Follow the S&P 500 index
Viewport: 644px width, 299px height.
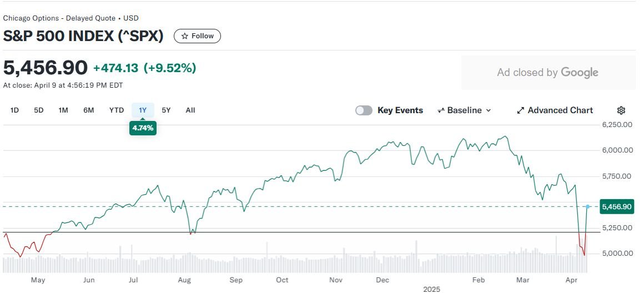(197, 36)
